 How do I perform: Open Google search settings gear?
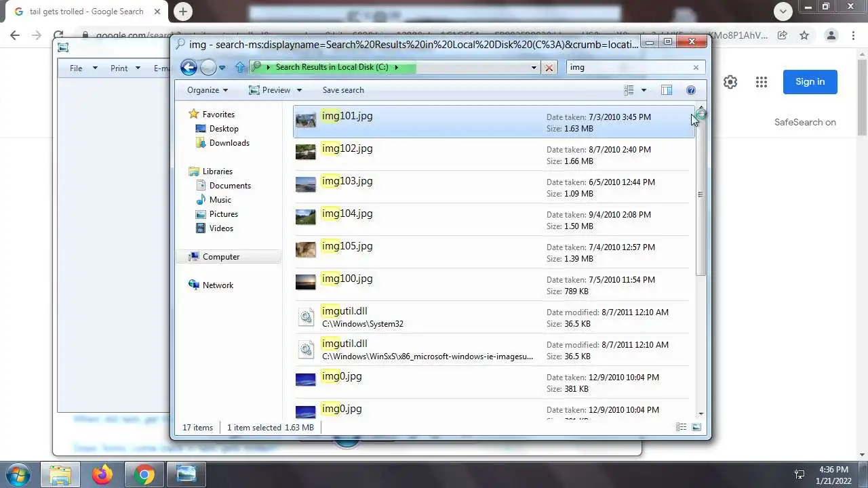click(730, 82)
